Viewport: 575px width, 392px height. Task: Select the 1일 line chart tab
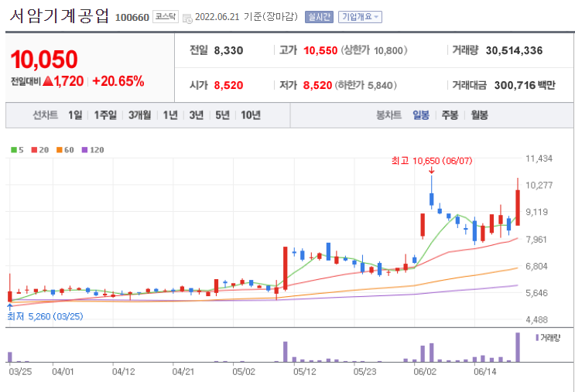(x=75, y=115)
